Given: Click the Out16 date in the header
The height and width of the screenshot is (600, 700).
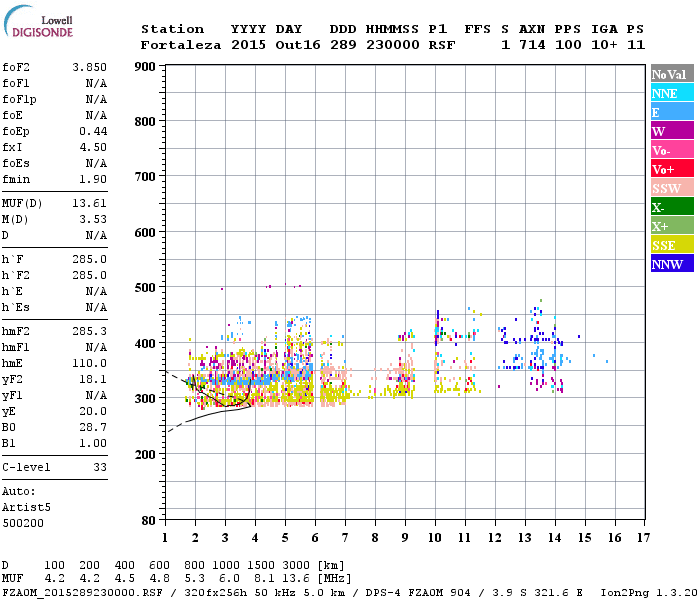Looking at the screenshot, I should pos(298,45).
